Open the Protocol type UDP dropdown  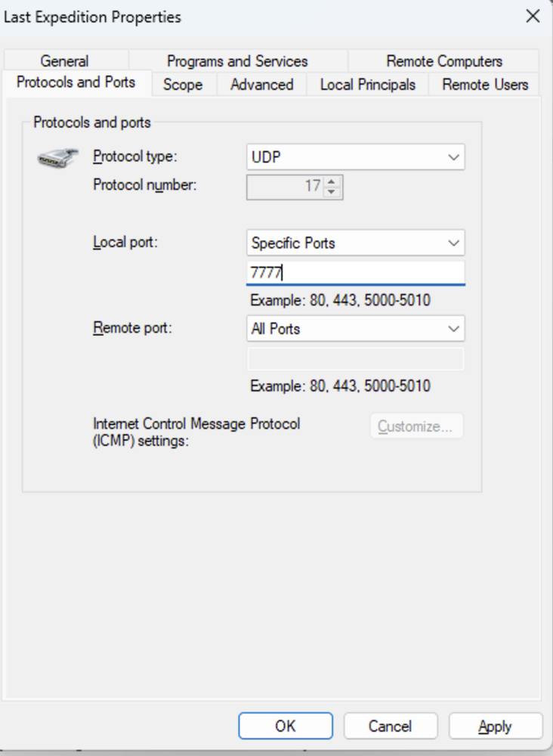click(x=356, y=156)
